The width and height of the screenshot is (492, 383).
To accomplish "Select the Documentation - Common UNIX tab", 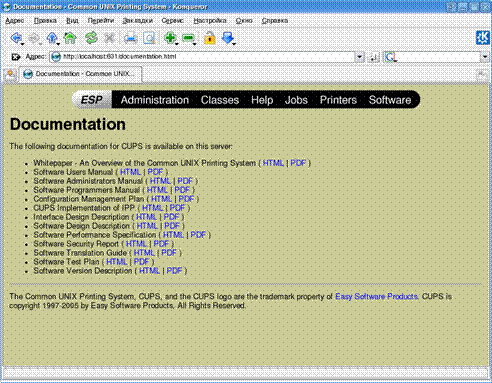I will (81, 74).
